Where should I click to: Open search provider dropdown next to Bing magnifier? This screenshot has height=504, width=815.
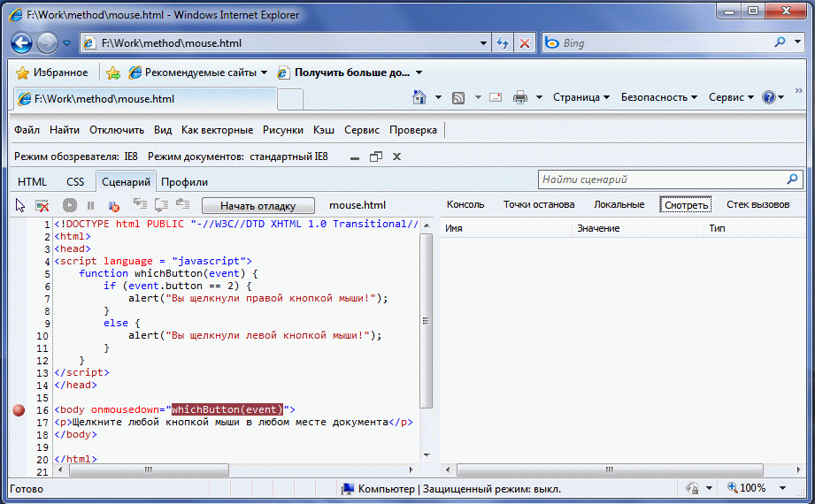tap(798, 42)
